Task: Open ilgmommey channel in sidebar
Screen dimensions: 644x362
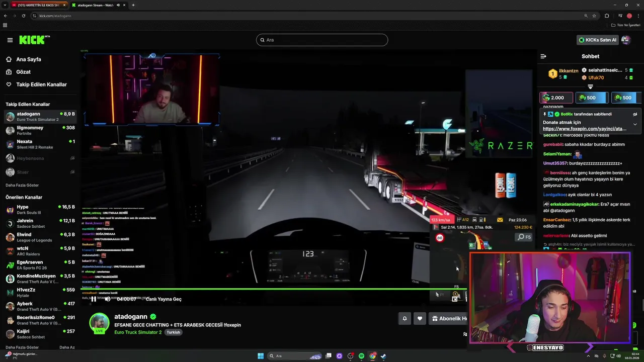Action: [x=40, y=130]
